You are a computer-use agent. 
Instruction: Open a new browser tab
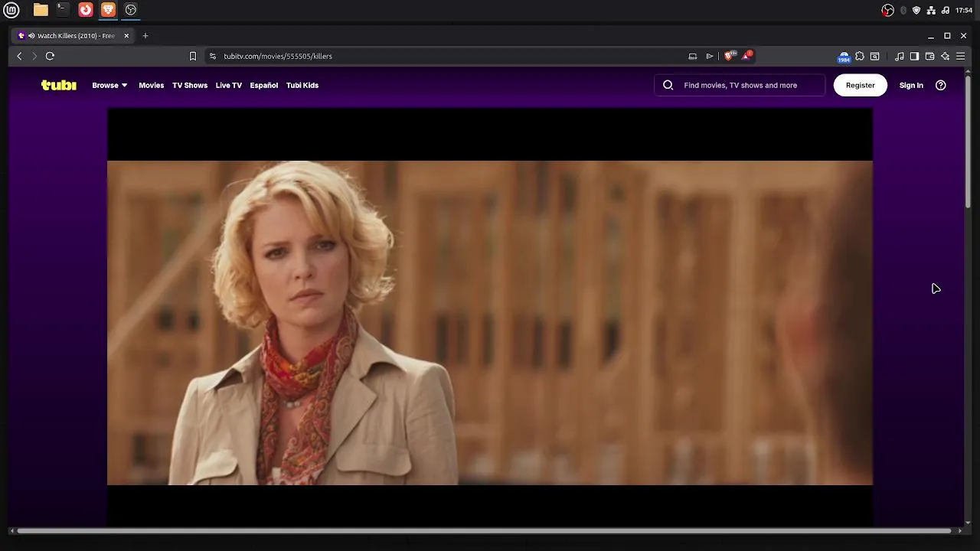coord(145,36)
